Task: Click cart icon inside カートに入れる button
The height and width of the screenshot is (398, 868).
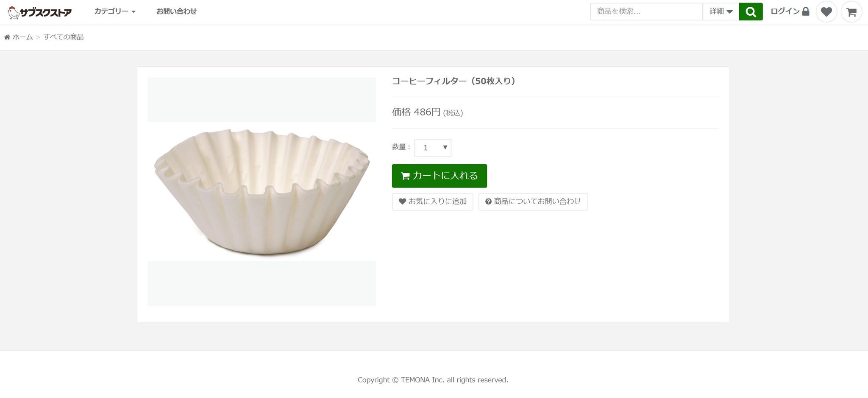Action: point(405,176)
